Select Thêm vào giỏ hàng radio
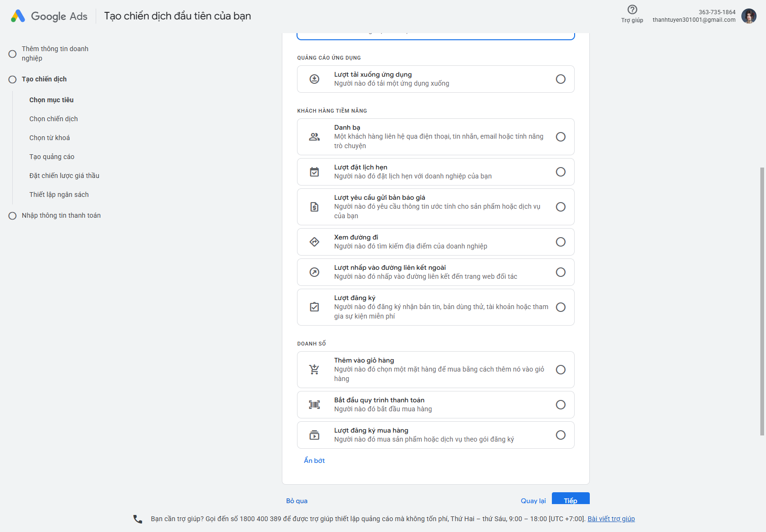 point(560,370)
